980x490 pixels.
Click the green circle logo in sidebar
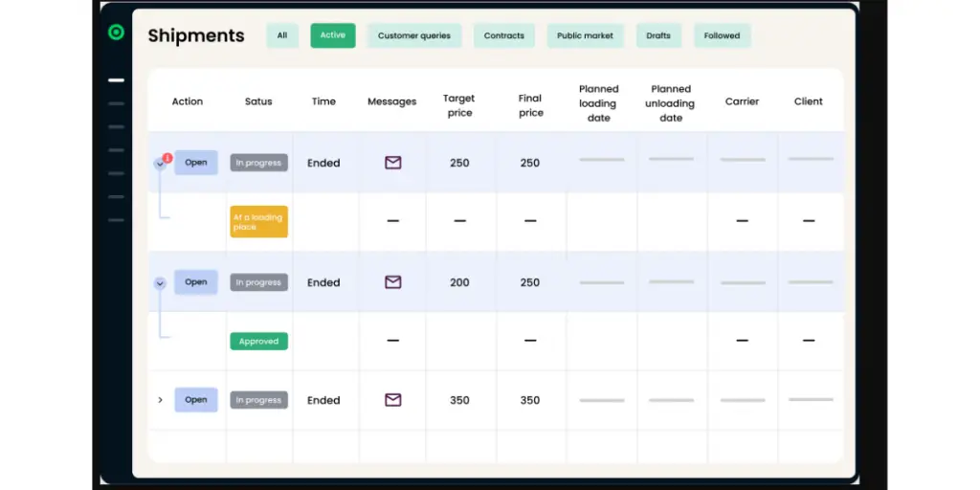[x=116, y=33]
